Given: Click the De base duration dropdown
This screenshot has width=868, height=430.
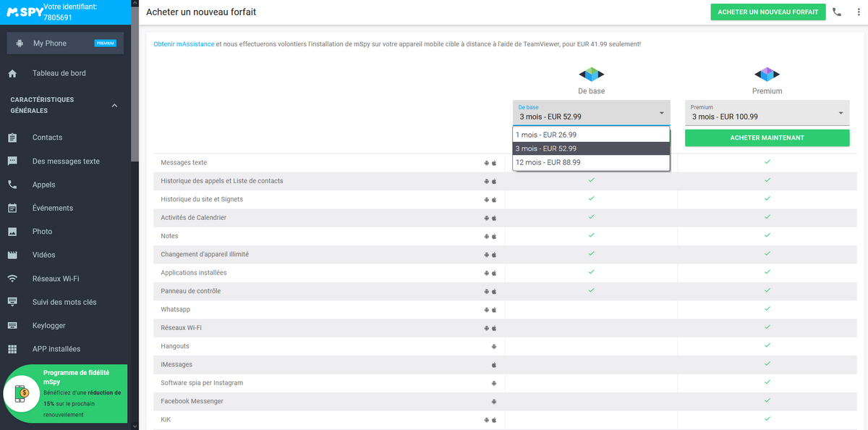Looking at the screenshot, I should point(591,113).
